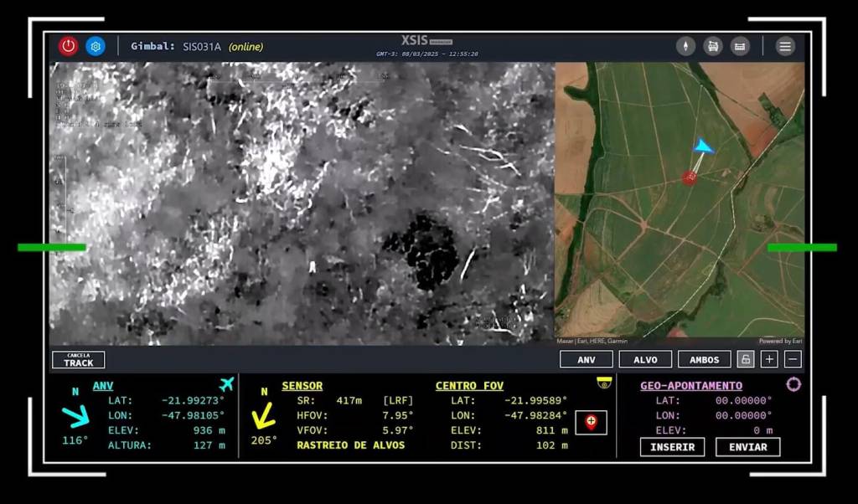Image resolution: width=858 pixels, height=504 pixels.
Task: Click the red target marker on map
Action: tap(689, 177)
